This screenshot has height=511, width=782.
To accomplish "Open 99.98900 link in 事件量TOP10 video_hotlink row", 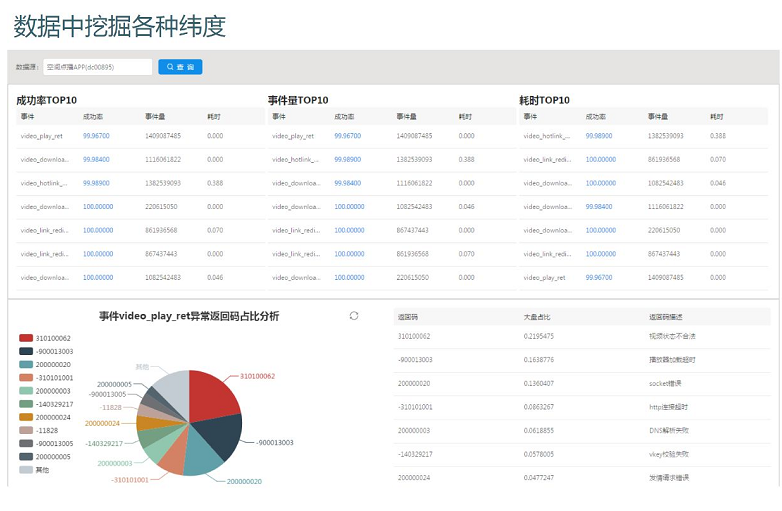I will point(347,159).
